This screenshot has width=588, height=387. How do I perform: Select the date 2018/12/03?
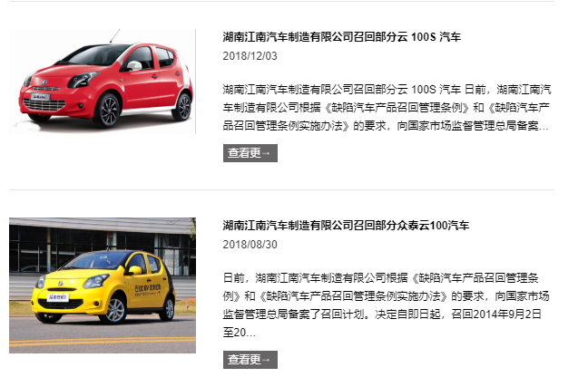tap(250, 56)
